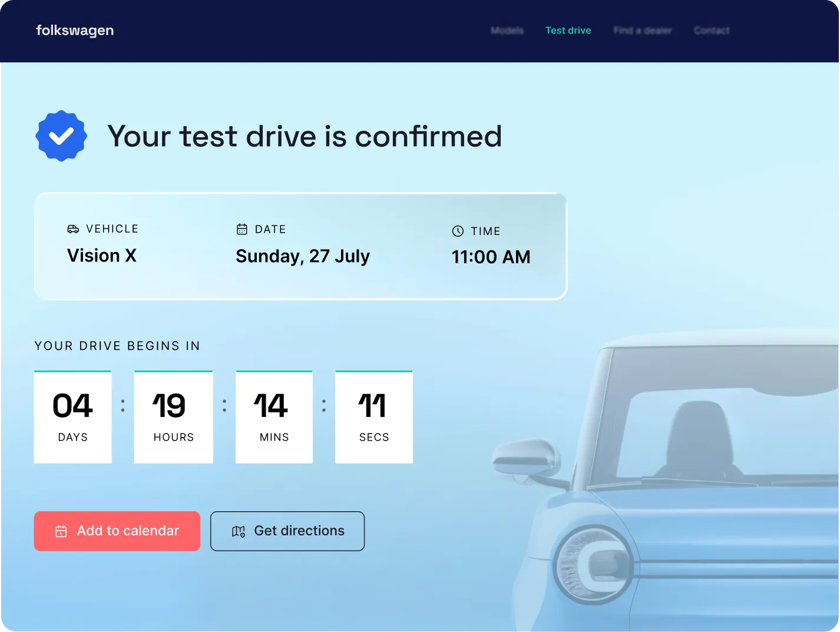Open the Test drive nav item
840x632 pixels.
568,31
